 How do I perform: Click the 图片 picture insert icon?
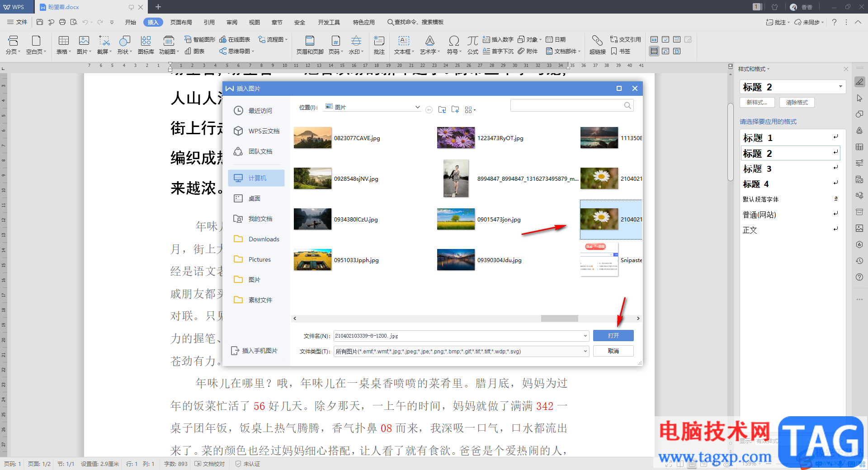[x=84, y=45]
